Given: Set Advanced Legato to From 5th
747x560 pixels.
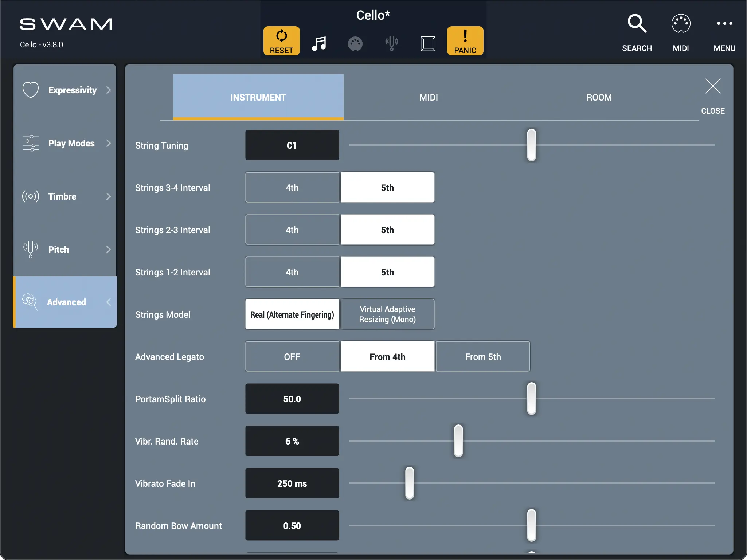Looking at the screenshot, I should [483, 357].
